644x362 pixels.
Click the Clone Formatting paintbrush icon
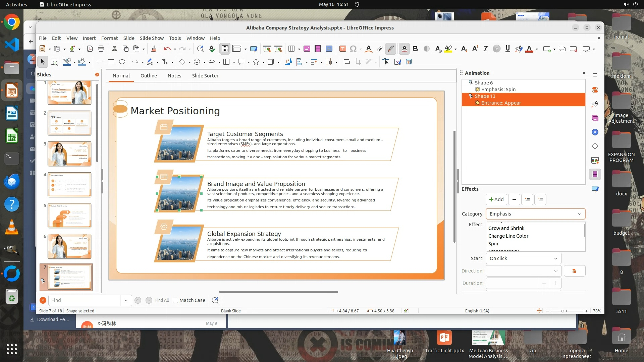coord(154,49)
